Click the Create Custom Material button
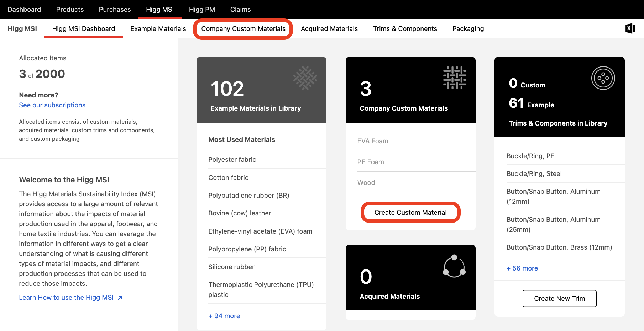Screen dimensions: 644x331 click(x=410, y=212)
